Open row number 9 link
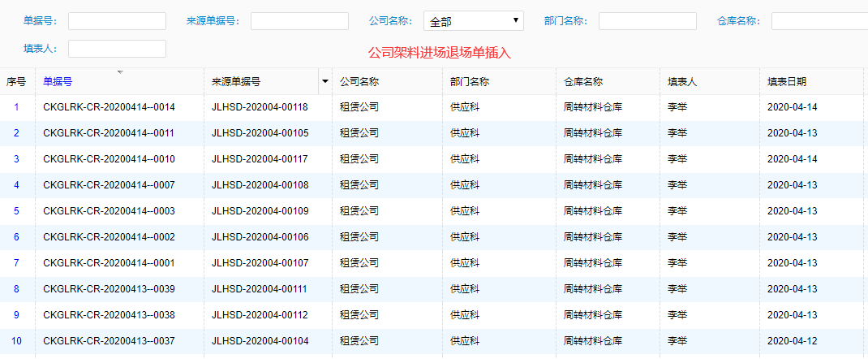 pyautogui.click(x=16, y=314)
